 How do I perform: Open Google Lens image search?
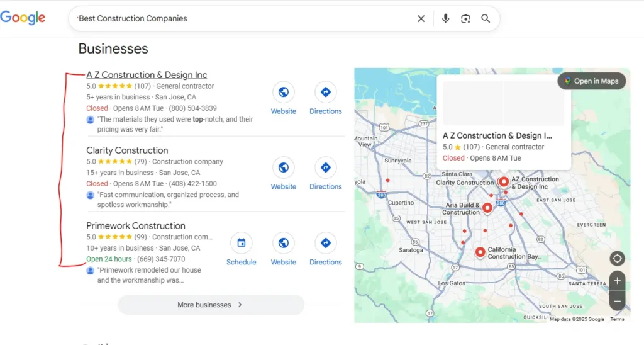(465, 19)
